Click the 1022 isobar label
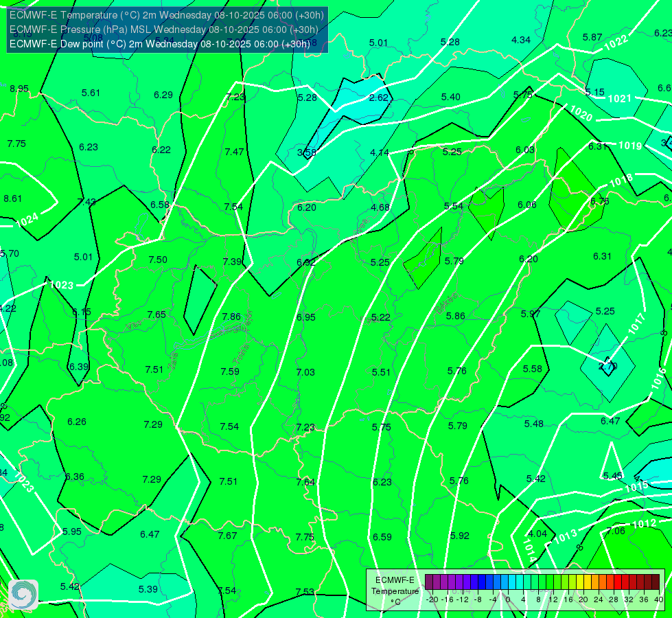Viewport: 672px width, 618px height. 616,43
